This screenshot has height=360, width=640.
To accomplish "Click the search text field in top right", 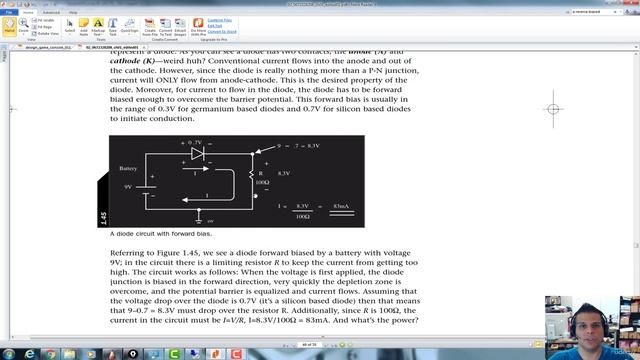I will click(593, 12).
